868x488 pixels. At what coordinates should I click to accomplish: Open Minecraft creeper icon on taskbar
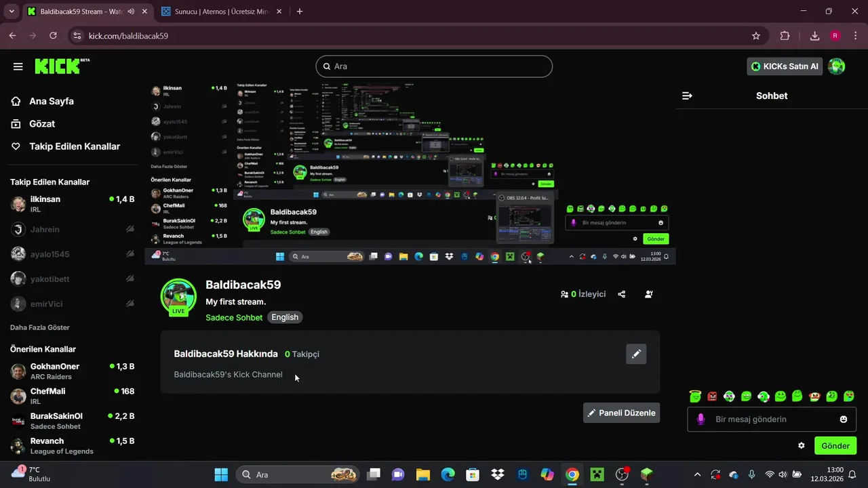tap(597, 474)
